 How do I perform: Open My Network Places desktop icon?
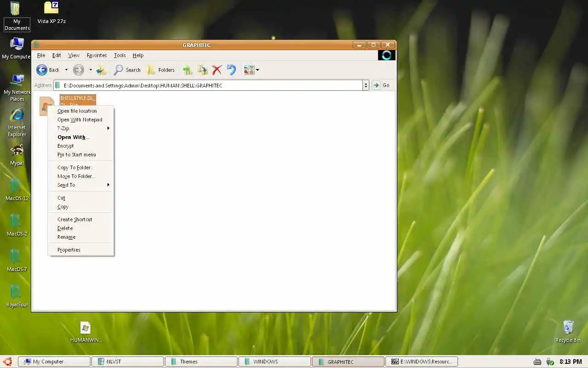point(17,88)
